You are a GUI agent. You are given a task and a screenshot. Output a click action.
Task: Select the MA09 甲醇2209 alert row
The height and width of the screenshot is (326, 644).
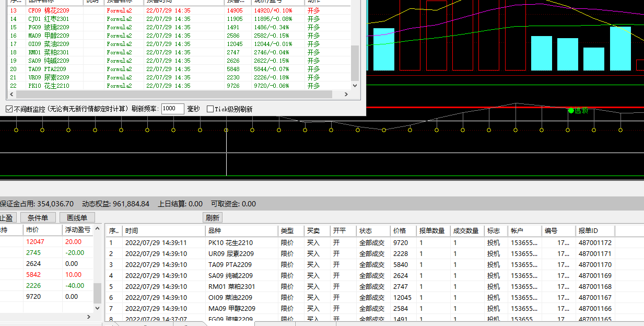(x=179, y=36)
